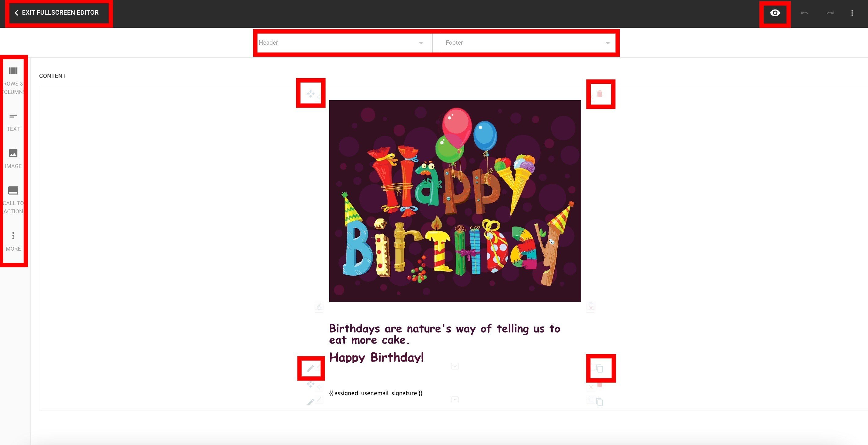The width and height of the screenshot is (868, 445).
Task: Delete the image block with trash icon
Action: click(x=600, y=94)
